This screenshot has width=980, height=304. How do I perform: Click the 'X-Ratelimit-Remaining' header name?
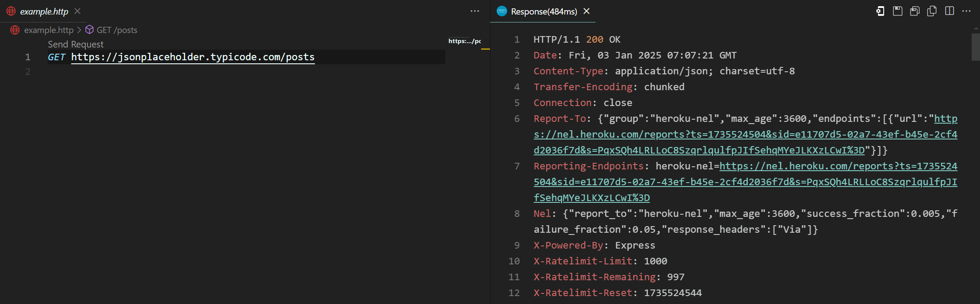pos(595,277)
